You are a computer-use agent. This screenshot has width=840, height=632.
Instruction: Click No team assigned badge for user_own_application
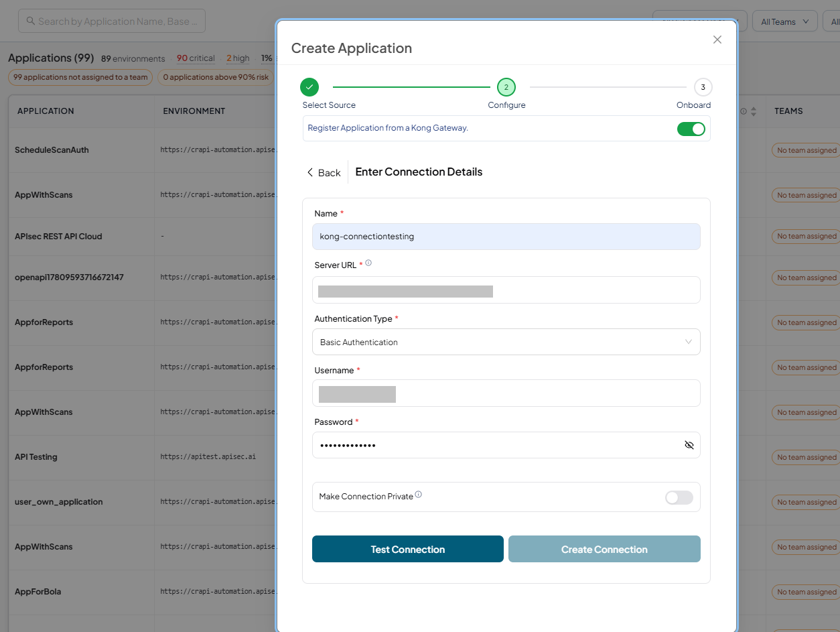pyautogui.click(x=806, y=503)
